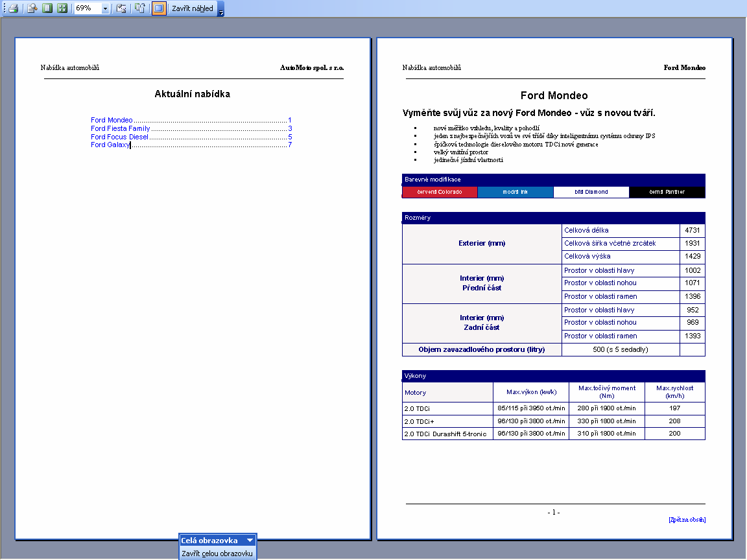Open toolbar options arrow after Zavřít náhled
The image size is (747, 560).
(x=221, y=8)
